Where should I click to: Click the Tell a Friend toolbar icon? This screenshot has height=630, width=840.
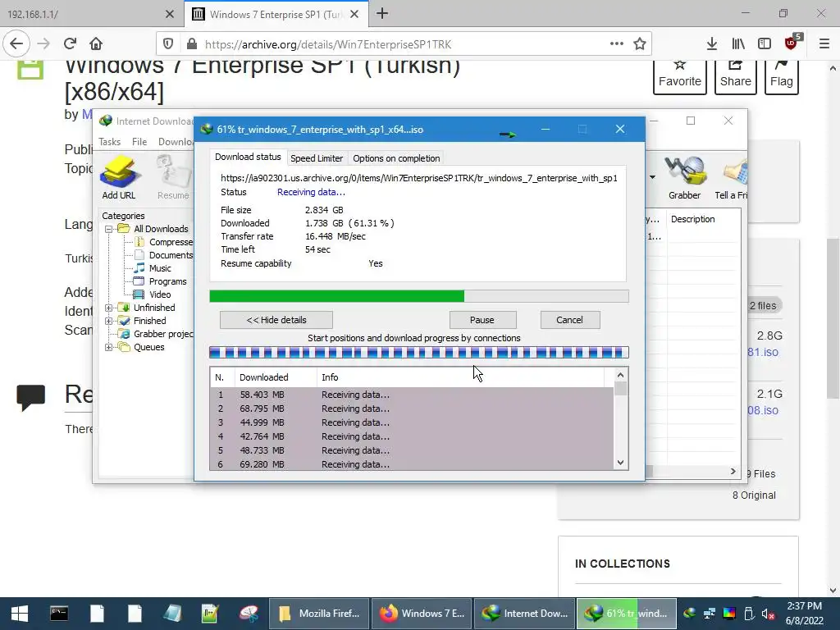[731, 177]
